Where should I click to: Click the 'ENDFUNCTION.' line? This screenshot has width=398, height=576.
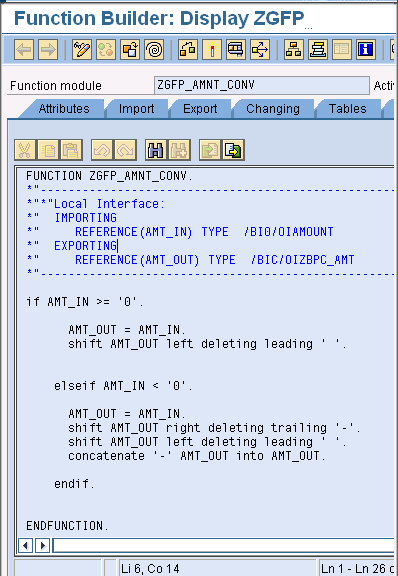click(x=67, y=526)
